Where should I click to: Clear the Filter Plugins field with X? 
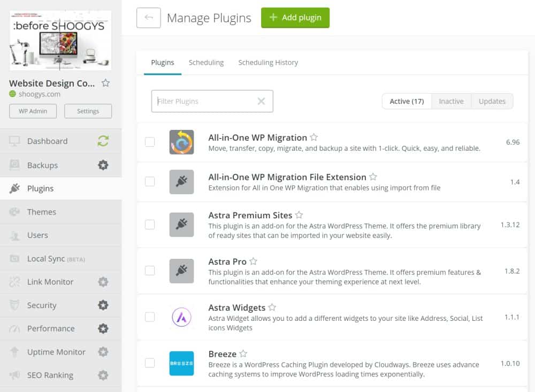[x=262, y=101]
